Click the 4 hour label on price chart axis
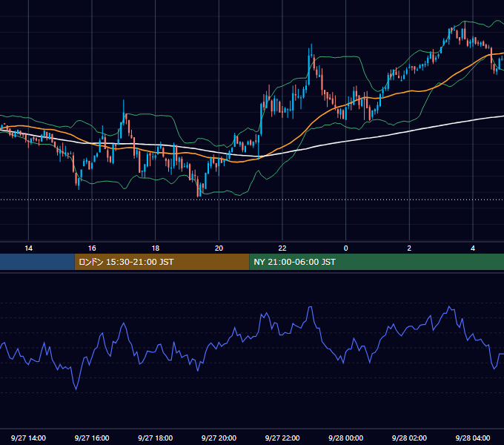The image size is (504, 445). point(473,248)
